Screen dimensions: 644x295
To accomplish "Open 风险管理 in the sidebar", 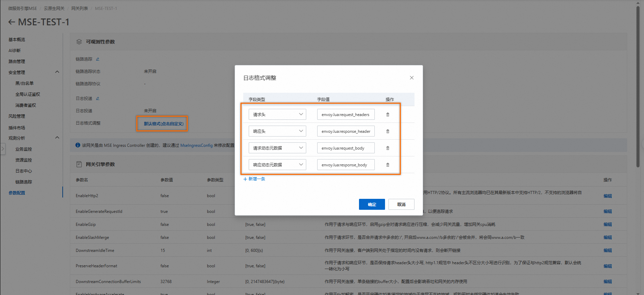I will point(17,116).
